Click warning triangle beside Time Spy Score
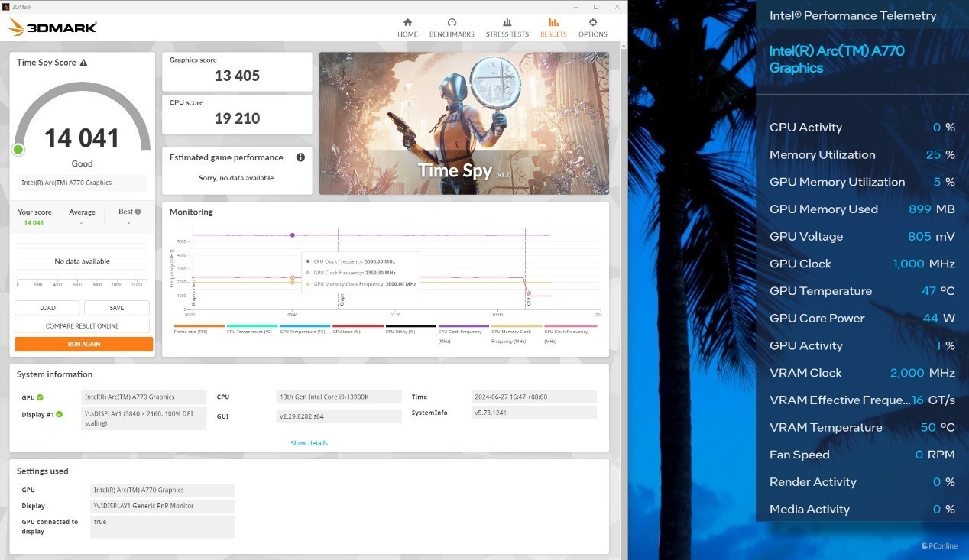The image size is (969, 560). pyautogui.click(x=83, y=63)
